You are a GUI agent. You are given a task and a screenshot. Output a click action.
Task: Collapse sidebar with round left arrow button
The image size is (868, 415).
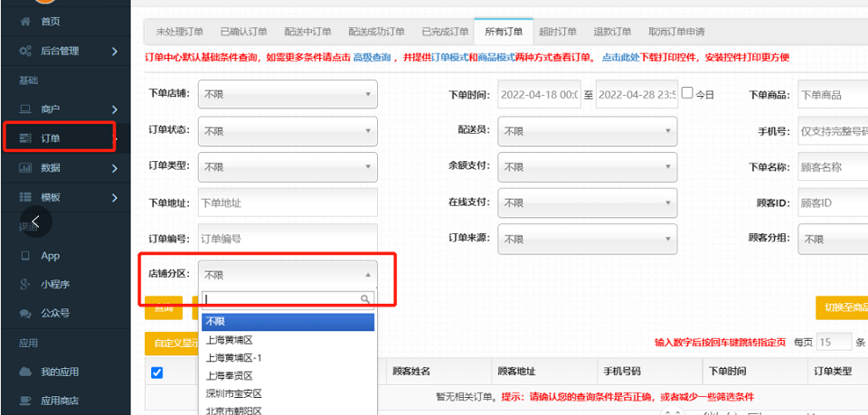pos(34,221)
